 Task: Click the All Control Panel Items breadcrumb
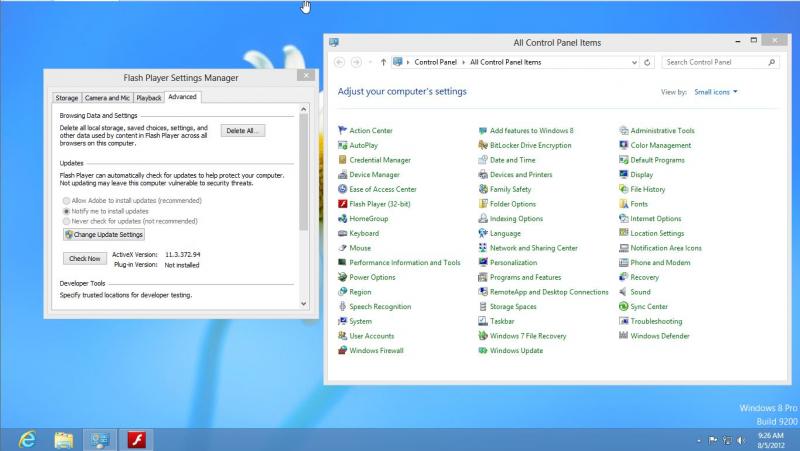pos(506,62)
